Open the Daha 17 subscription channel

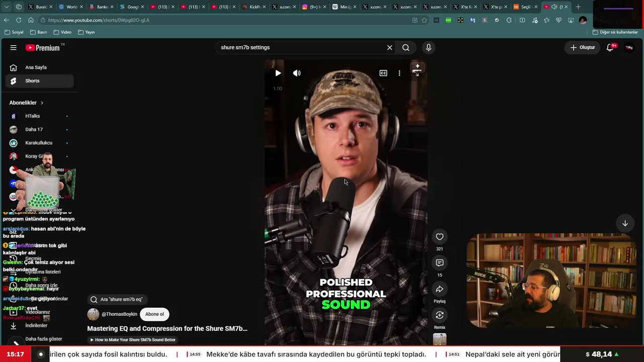coord(40,130)
